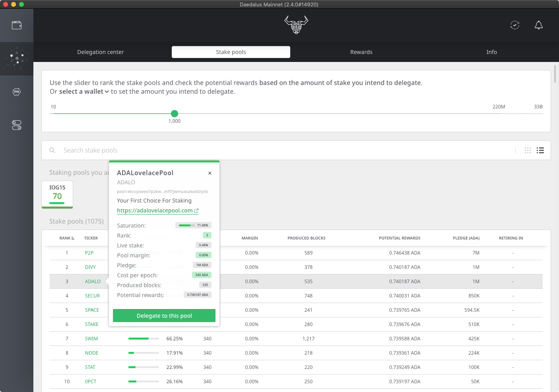This screenshot has width=559, height=392.
Task: Open the Settings toggles sidebar icon
Action: [x=17, y=125]
